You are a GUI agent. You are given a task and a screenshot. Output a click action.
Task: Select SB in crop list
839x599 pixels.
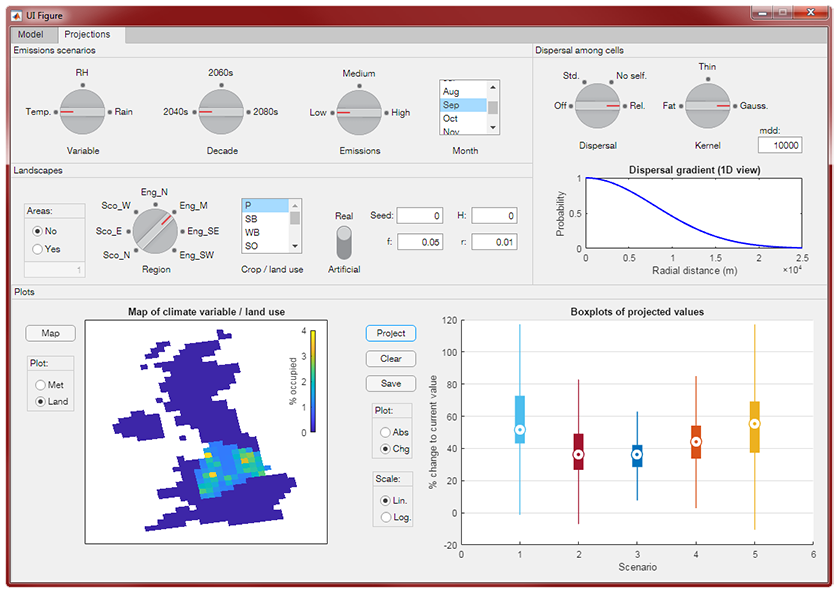tap(266, 219)
